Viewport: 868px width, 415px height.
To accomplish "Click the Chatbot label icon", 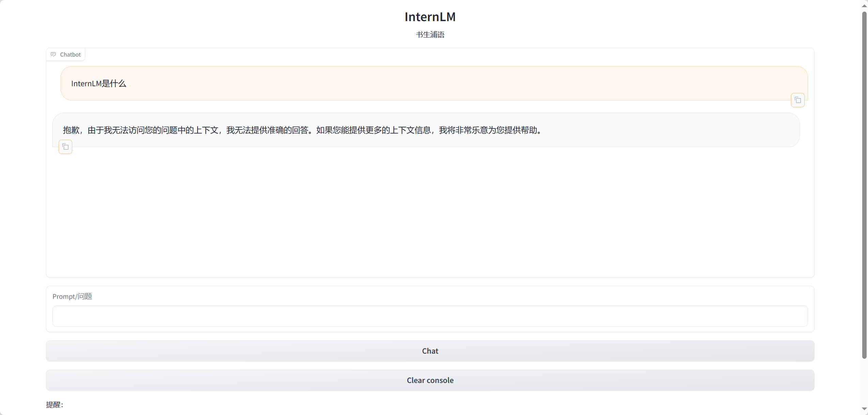I will point(53,55).
